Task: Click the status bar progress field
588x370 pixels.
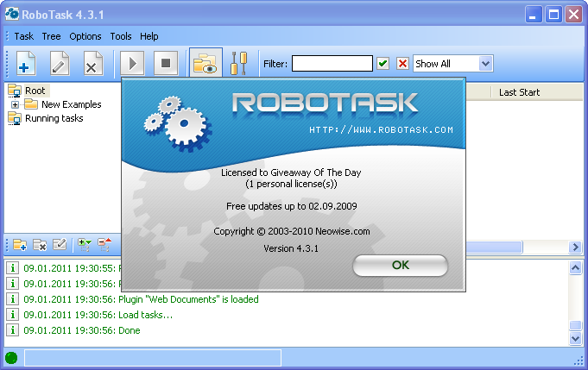Action: (153, 358)
